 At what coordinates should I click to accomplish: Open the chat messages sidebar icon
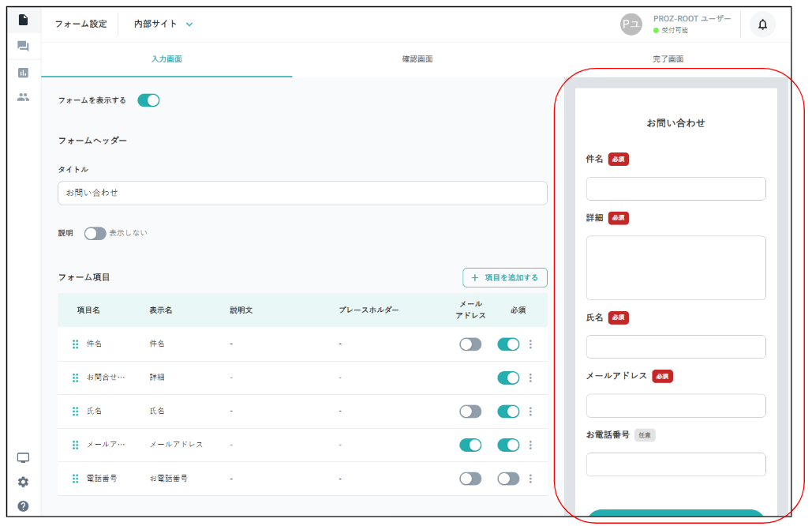point(23,47)
